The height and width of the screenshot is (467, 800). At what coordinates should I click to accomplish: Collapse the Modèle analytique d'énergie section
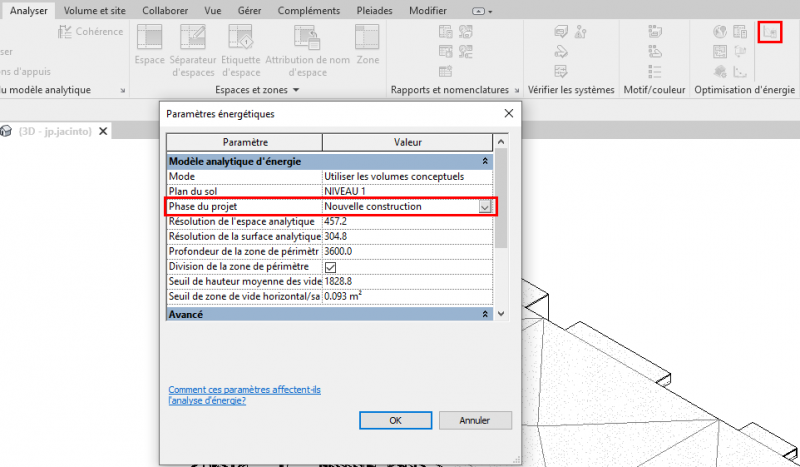pyautogui.click(x=485, y=161)
